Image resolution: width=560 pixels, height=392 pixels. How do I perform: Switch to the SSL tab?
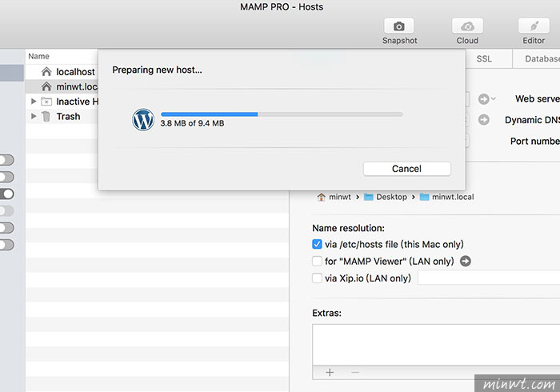click(484, 59)
